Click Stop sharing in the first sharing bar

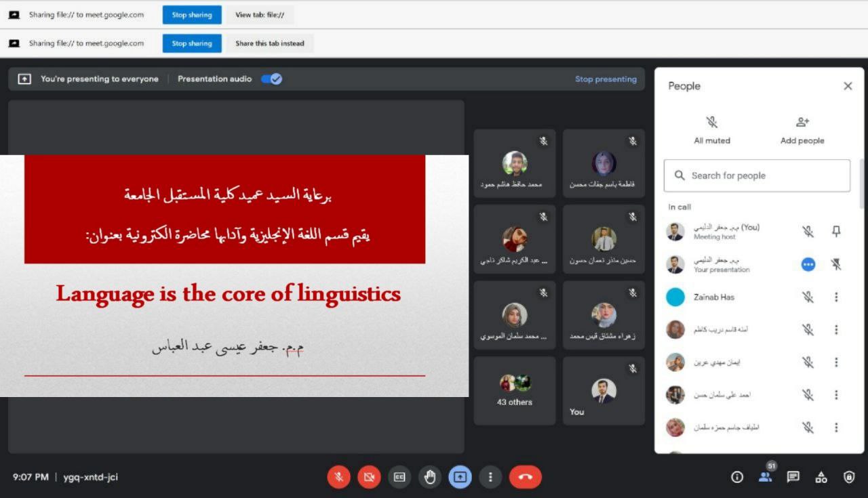191,15
